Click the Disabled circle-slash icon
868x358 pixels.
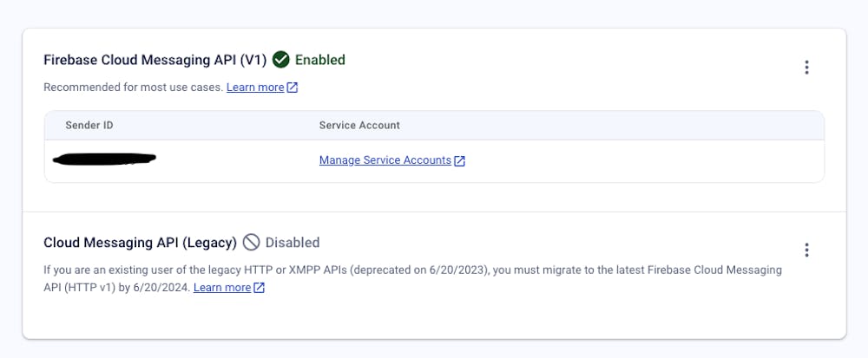[x=252, y=243]
